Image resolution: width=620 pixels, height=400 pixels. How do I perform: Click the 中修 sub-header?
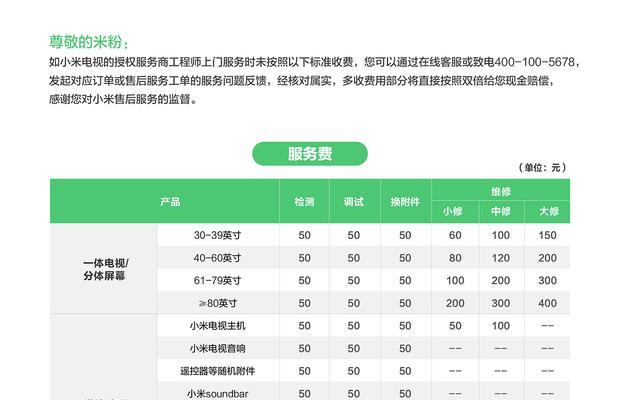pos(501,211)
